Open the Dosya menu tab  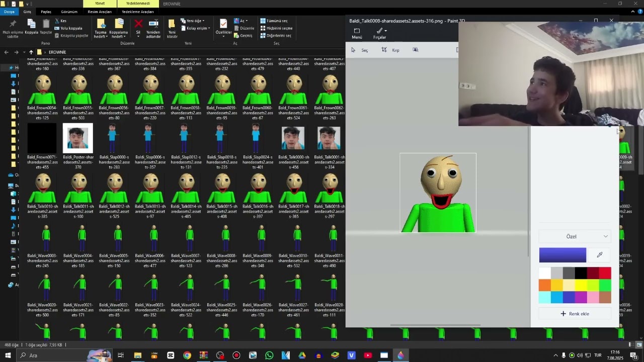[9, 12]
